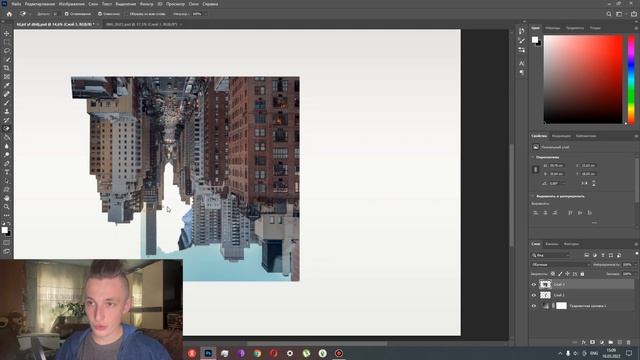Click the rainbow hue slider strip
Viewport: 640px width, 360px height.
pyautogui.click(x=631, y=79)
